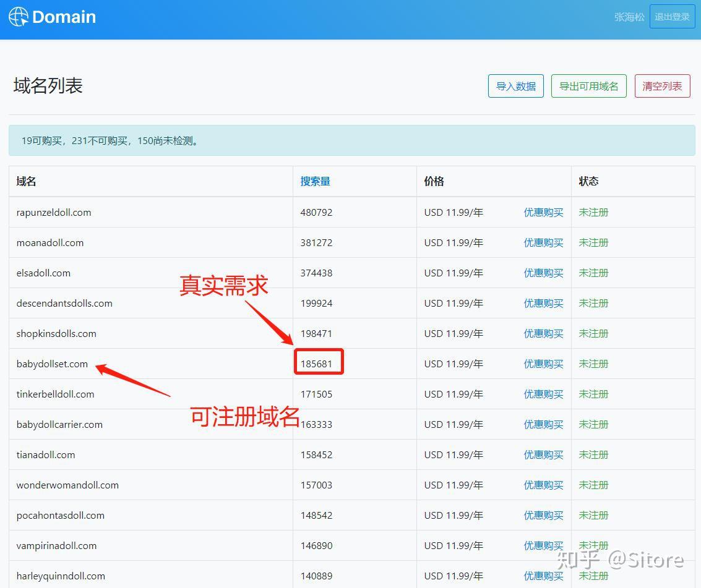Select the elsadoll.com domain name
Viewport: 701px width, 588px height.
[43, 273]
